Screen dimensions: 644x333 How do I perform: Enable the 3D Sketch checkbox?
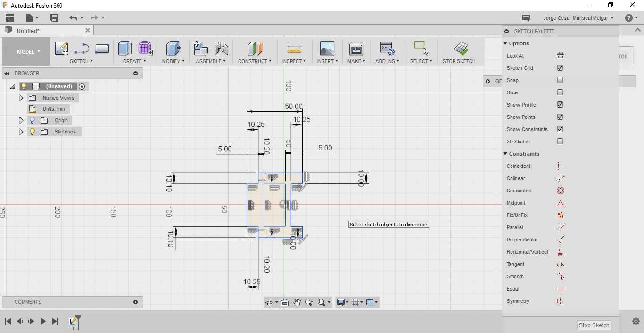tap(560, 142)
